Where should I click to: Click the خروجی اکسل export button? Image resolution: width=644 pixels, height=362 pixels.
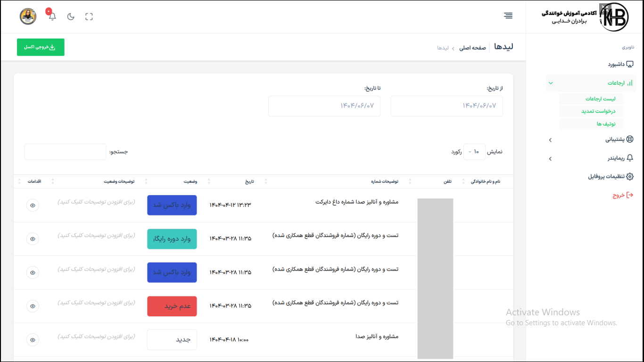click(x=41, y=47)
